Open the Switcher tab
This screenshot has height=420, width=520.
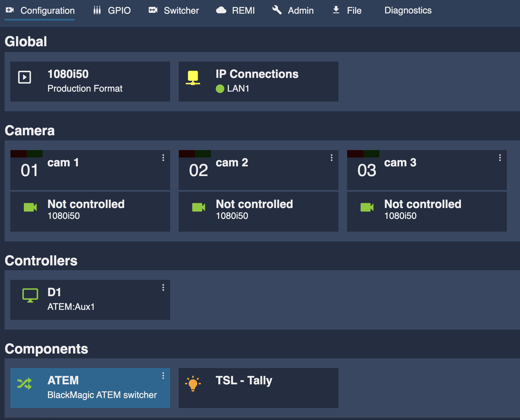174,11
